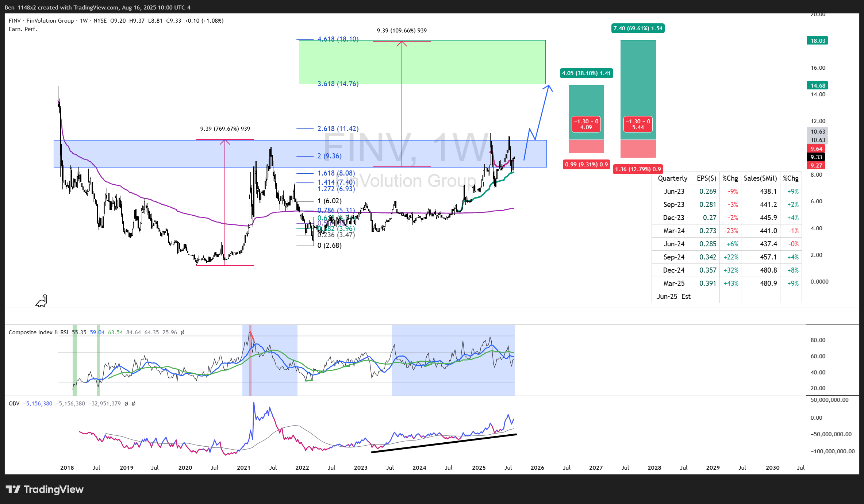The height and width of the screenshot is (504, 864).
Task: Click the dinosaur icon on the chart
Action: pos(42,301)
